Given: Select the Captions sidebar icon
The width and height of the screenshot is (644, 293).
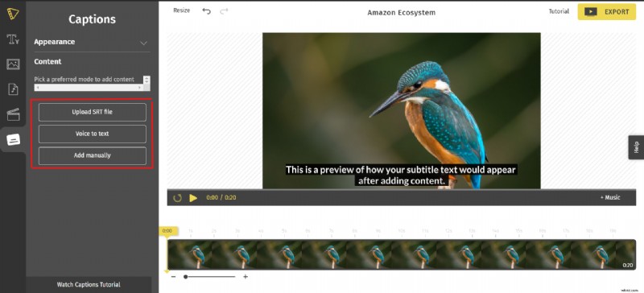Looking at the screenshot, I should coord(13,140).
